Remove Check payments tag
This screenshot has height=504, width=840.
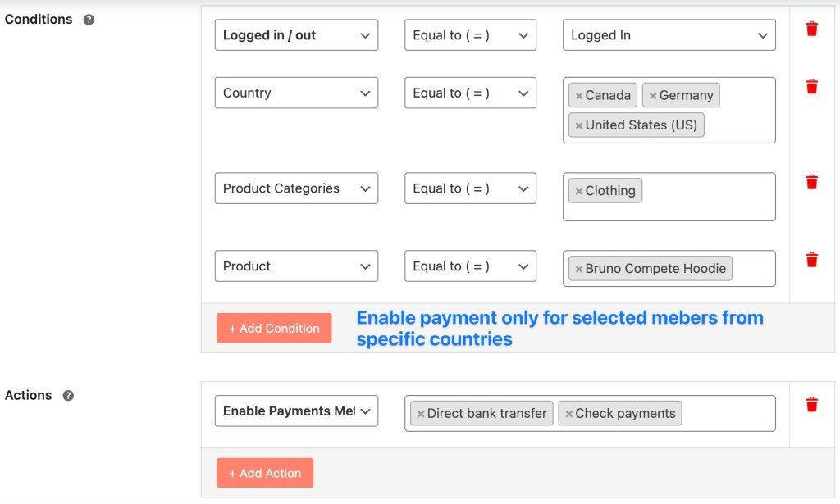[x=569, y=414]
